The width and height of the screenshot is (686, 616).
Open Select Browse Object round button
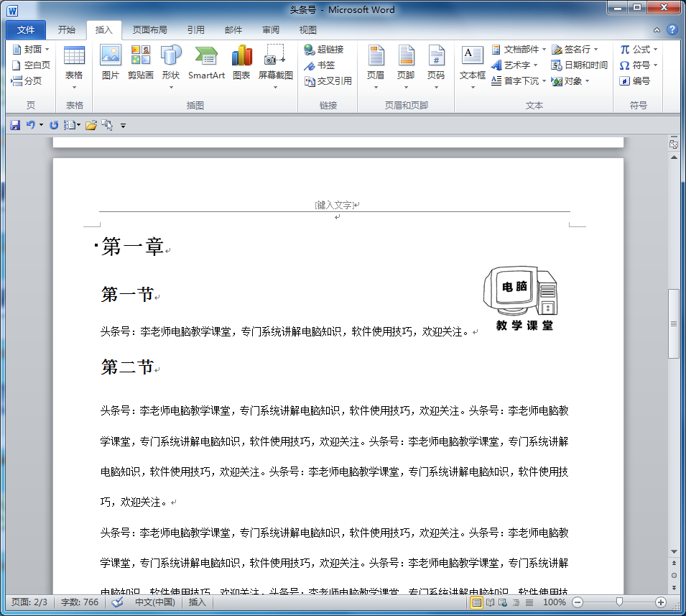coord(674,575)
